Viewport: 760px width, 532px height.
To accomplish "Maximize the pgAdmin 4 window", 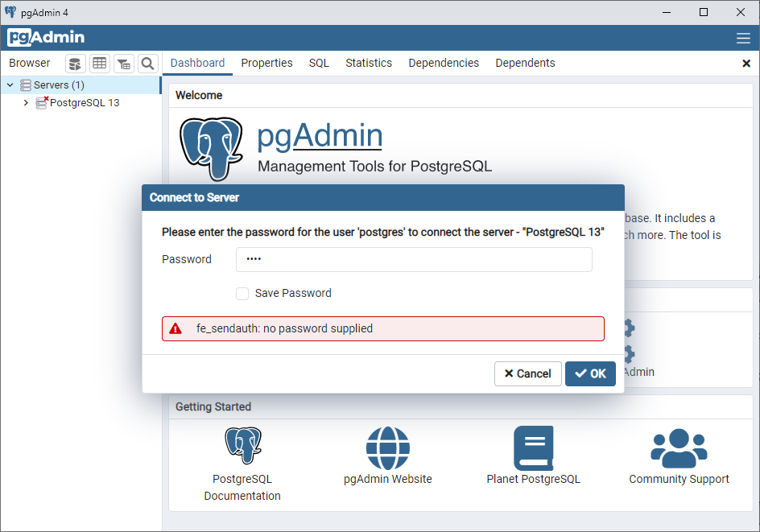I will coord(704,13).
